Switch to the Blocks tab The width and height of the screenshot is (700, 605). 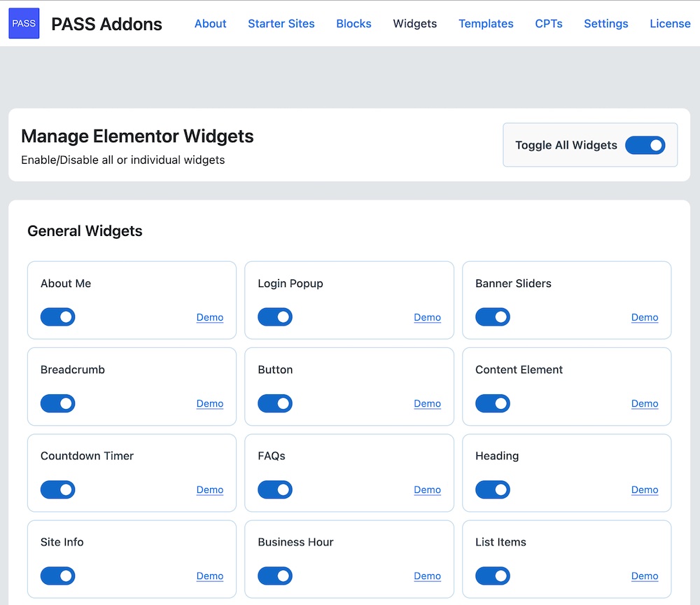[353, 24]
